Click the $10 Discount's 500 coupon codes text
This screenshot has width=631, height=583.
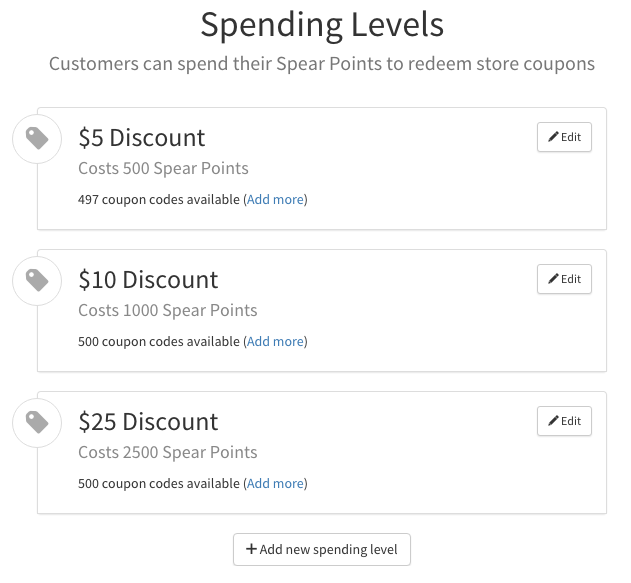pos(158,342)
